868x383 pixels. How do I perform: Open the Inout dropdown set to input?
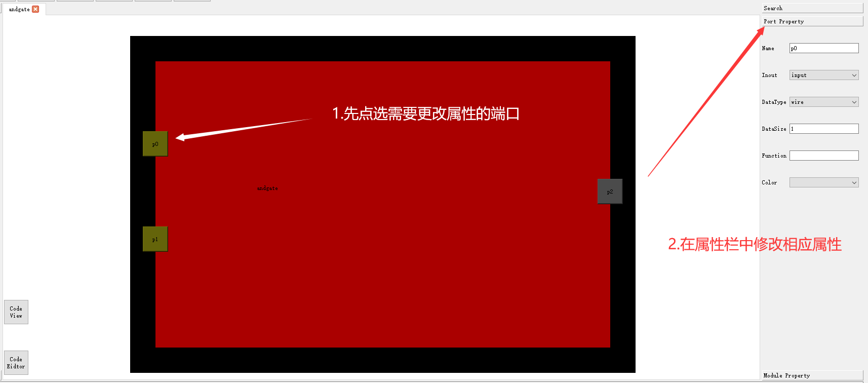click(x=824, y=75)
